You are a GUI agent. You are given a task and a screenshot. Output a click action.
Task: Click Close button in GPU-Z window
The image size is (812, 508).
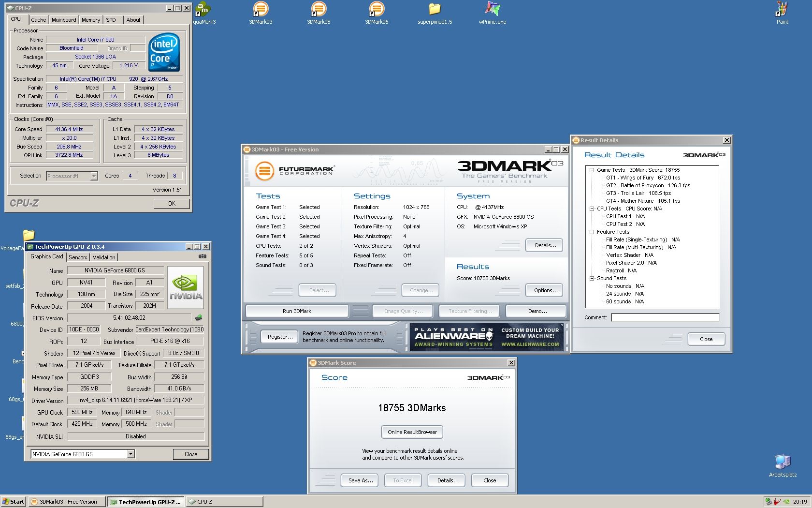click(x=191, y=454)
